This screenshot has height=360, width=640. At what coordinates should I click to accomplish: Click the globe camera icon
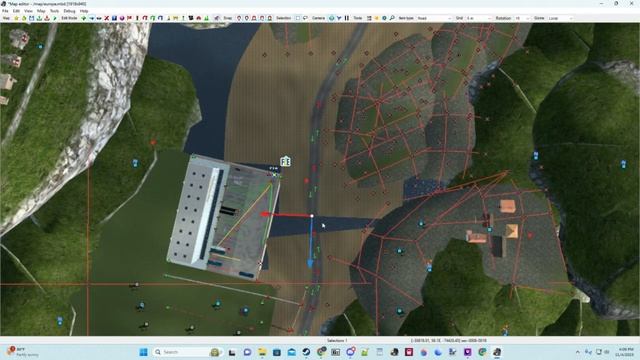pyautogui.click(x=331, y=18)
